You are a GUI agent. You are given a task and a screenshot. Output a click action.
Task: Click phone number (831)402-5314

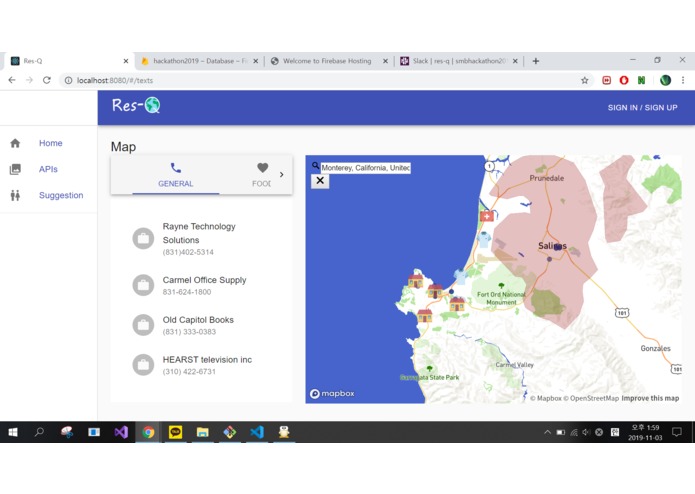[188, 252]
